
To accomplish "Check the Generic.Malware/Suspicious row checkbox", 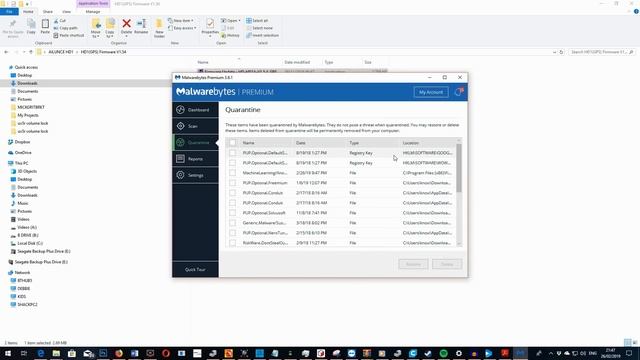I will pyautogui.click(x=232, y=223).
